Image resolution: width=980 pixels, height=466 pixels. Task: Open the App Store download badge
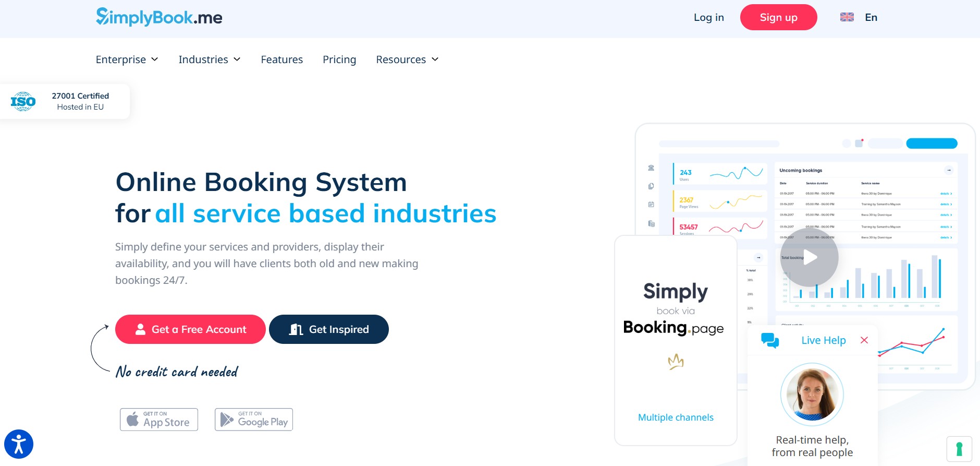click(x=159, y=420)
